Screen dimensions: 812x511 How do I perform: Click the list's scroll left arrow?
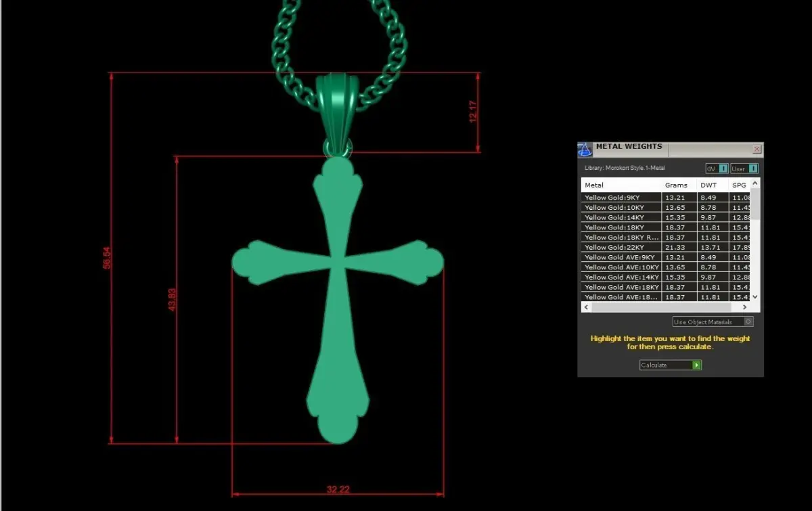pyautogui.click(x=587, y=307)
